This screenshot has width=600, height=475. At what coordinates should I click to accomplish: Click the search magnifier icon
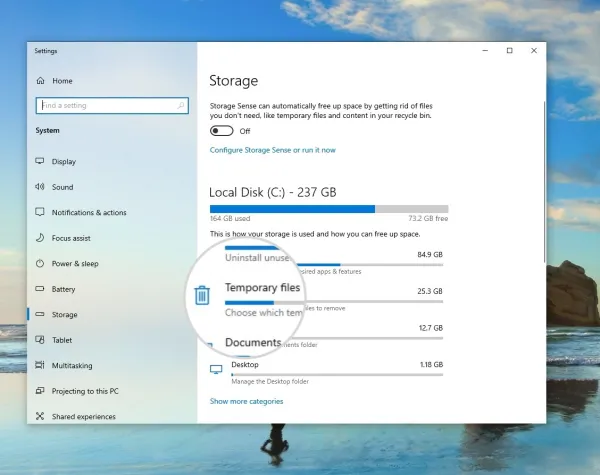point(181,105)
